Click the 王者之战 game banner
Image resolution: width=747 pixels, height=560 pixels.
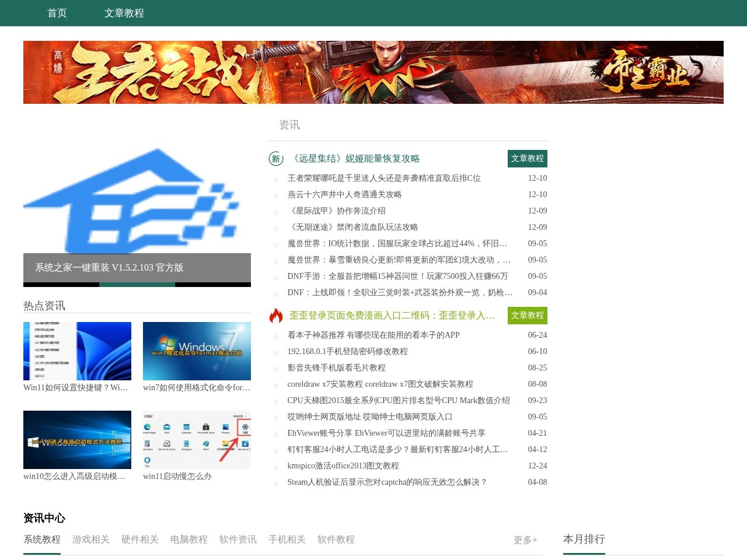point(373,72)
